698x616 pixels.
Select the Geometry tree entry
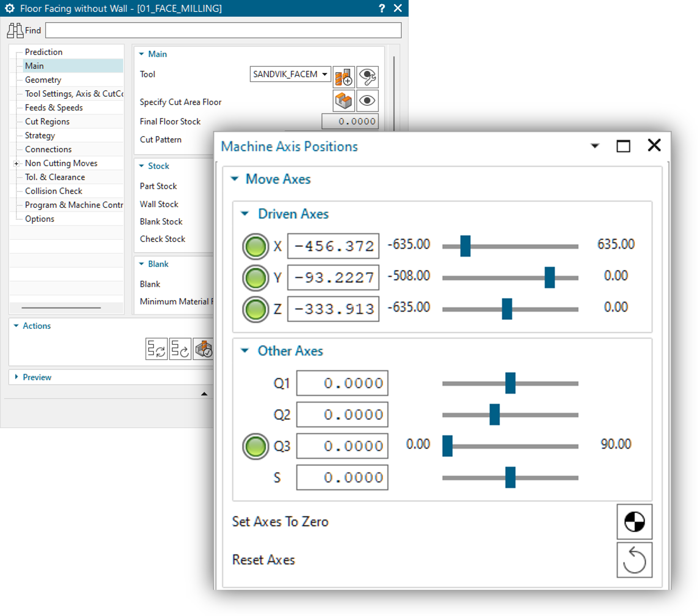click(x=43, y=80)
